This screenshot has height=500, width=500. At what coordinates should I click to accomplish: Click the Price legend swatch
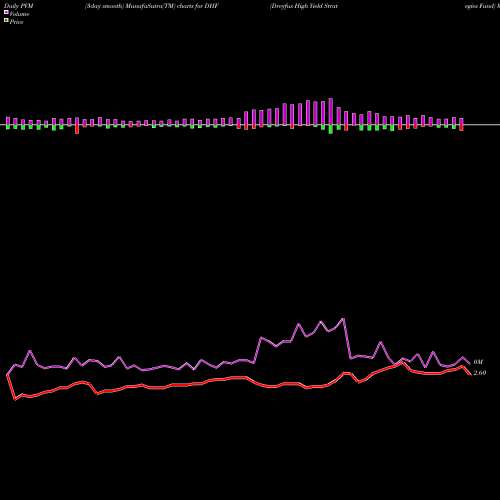(x=6, y=21)
